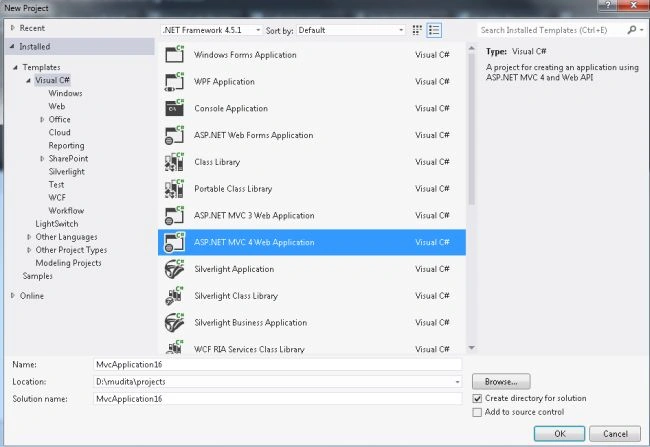Click the WPF Application template icon
Viewport: 650px width, 447px height.
[x=175, y=81]
